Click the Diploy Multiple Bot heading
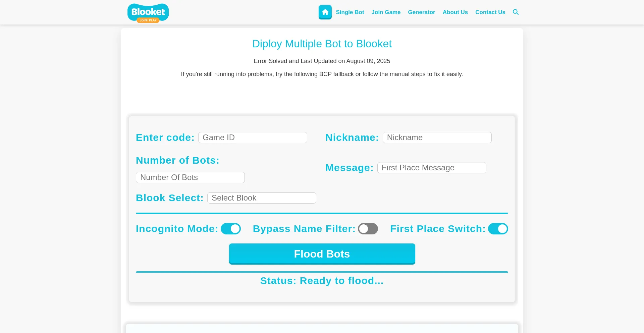Viewport: 644px width, 333px height. (x=322, y=44)
